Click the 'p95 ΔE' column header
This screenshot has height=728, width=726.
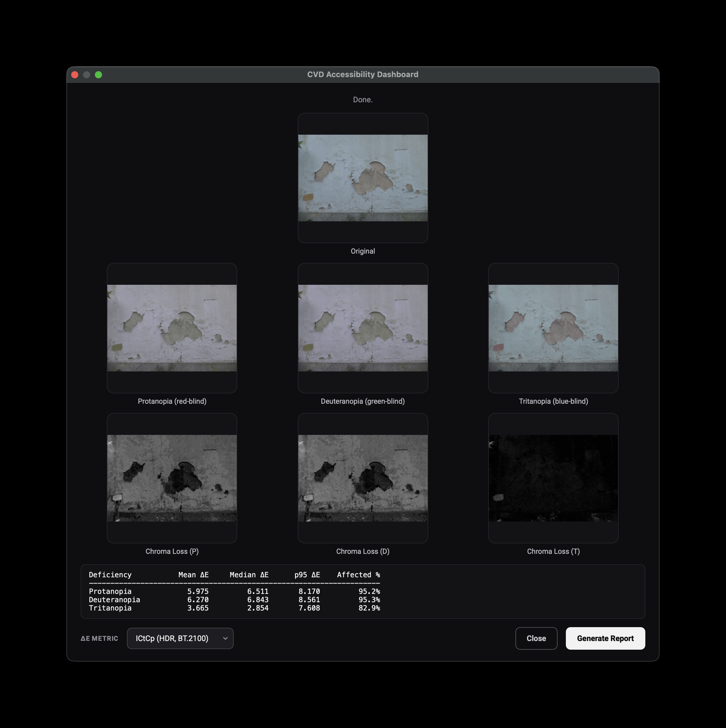(x=307, y=575)
